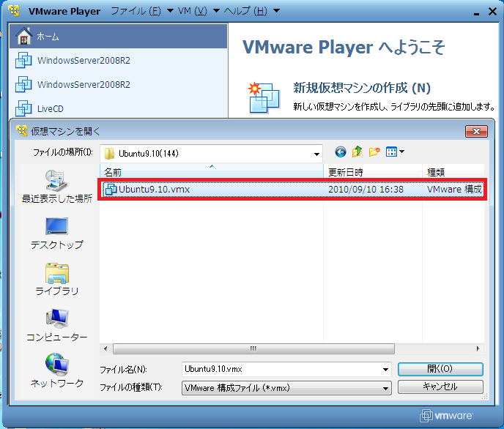Go up one folder level

click(x=357, y=152)
